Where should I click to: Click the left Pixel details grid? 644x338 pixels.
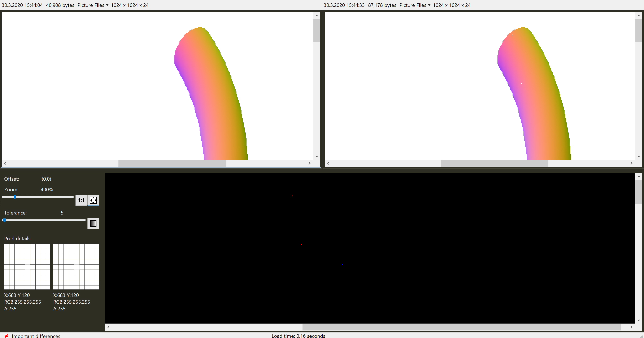click(27, 267)
